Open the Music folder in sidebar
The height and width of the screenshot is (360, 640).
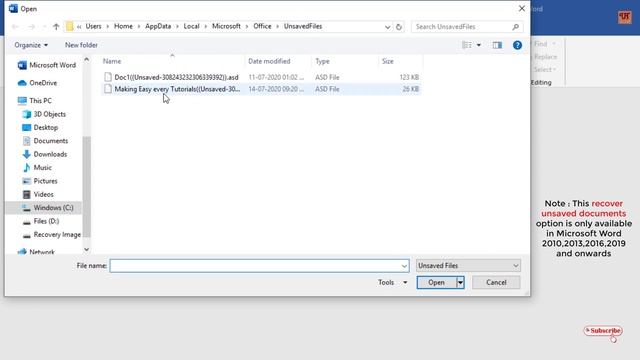coord(37,168)
